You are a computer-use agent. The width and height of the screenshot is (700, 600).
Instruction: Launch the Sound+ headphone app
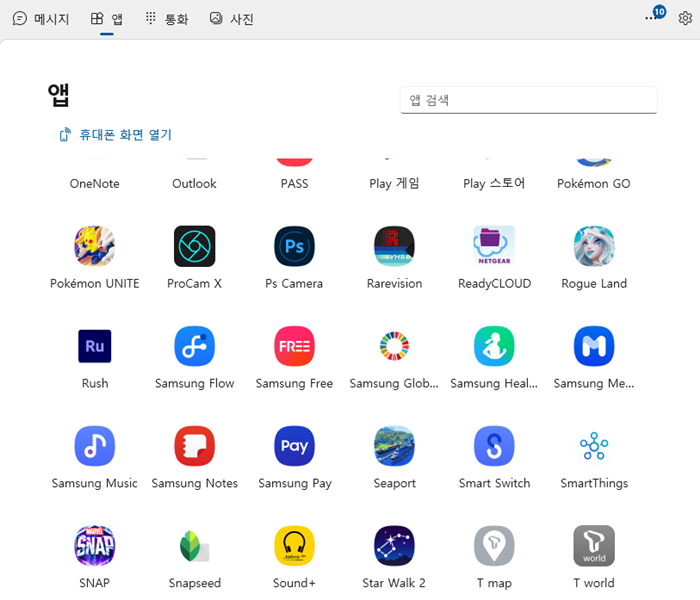tap(294, 546)
